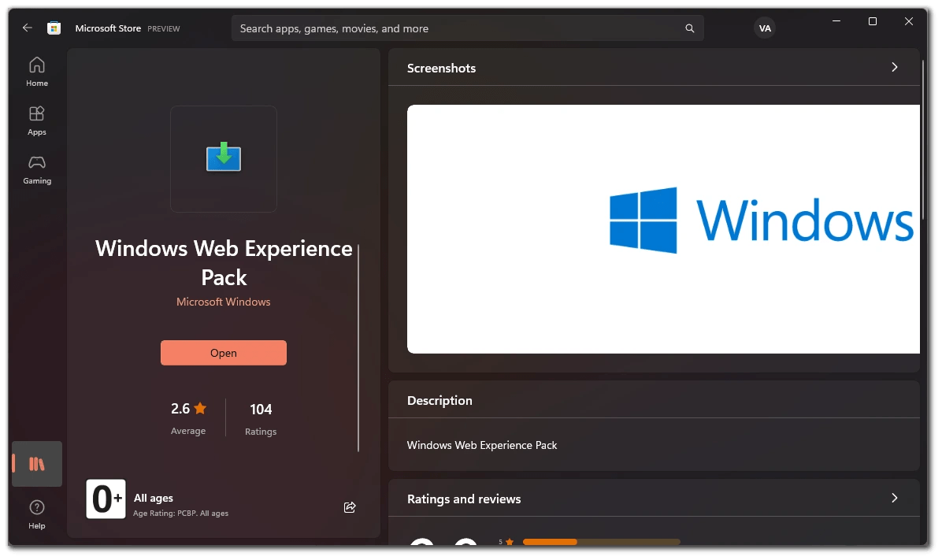Click the app title 'Windows Web Experience Pack'
Screen dimensions: 942x560
coord(224,262)
